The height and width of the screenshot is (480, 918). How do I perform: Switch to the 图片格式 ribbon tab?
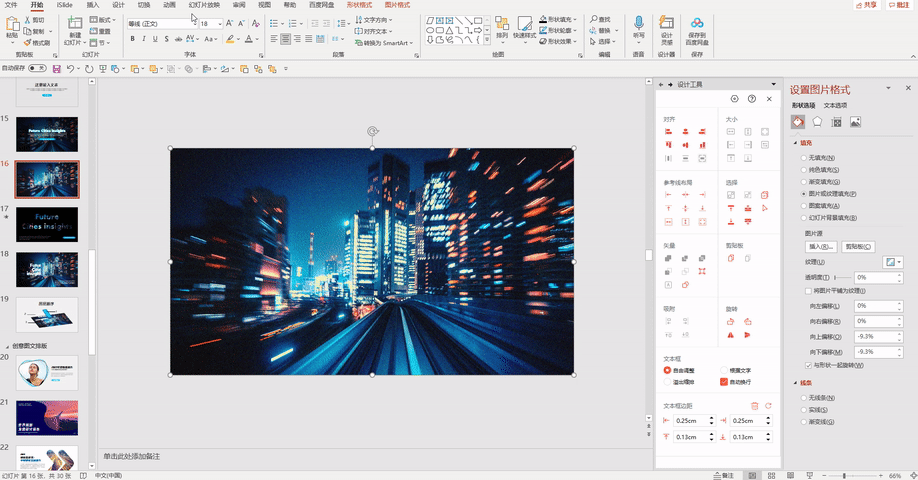click(398, 5)
